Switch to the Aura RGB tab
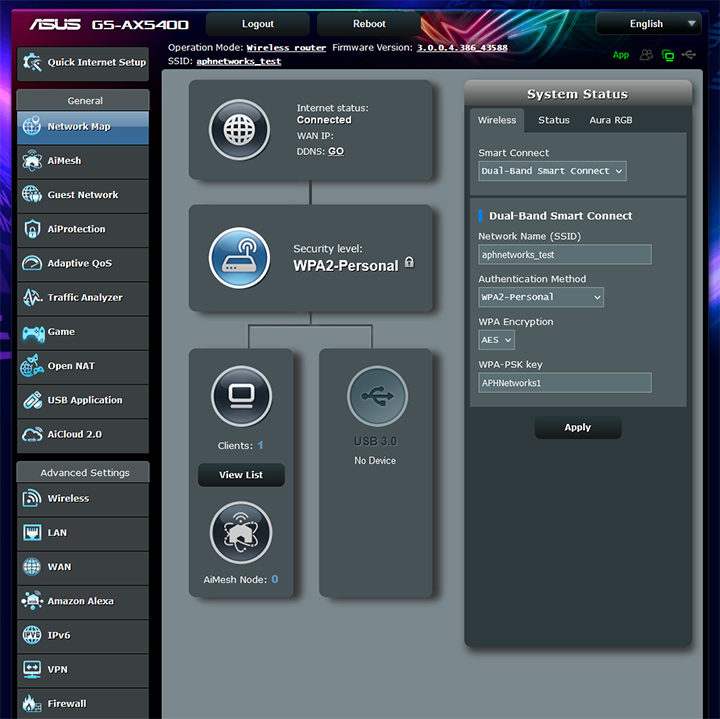 [610, 120]
